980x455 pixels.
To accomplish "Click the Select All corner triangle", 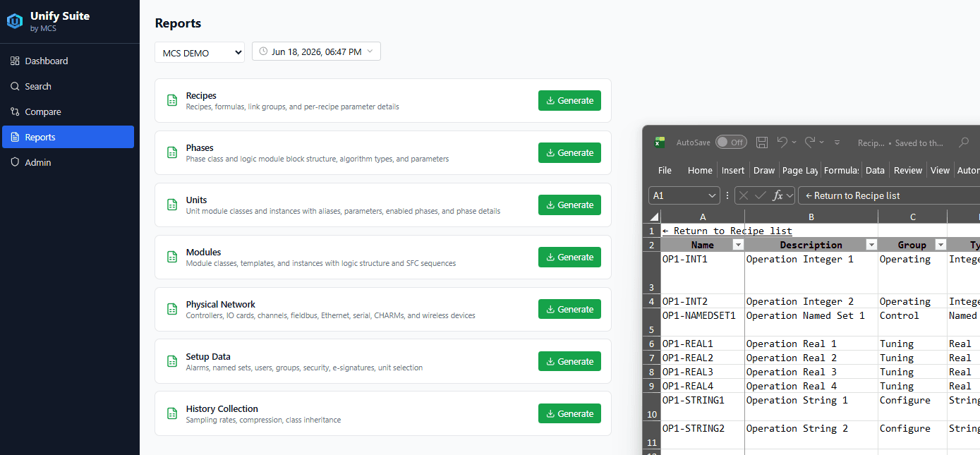I will pyautogui.click(x=653, y=217).
